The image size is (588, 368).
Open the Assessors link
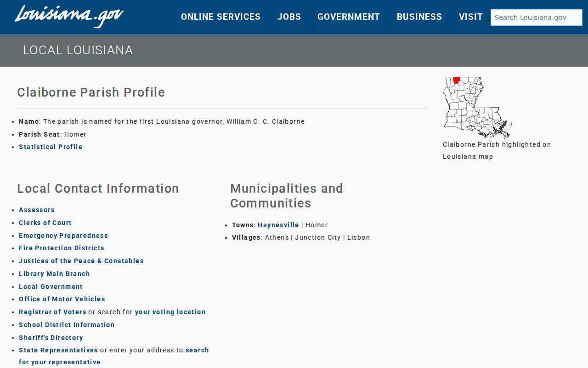pos(37,210)
